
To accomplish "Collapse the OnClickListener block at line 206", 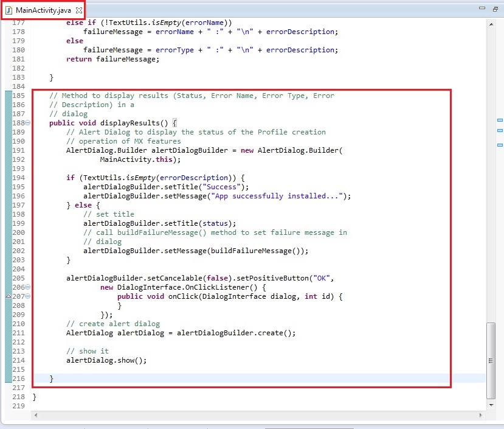I will tap(28, 287).
